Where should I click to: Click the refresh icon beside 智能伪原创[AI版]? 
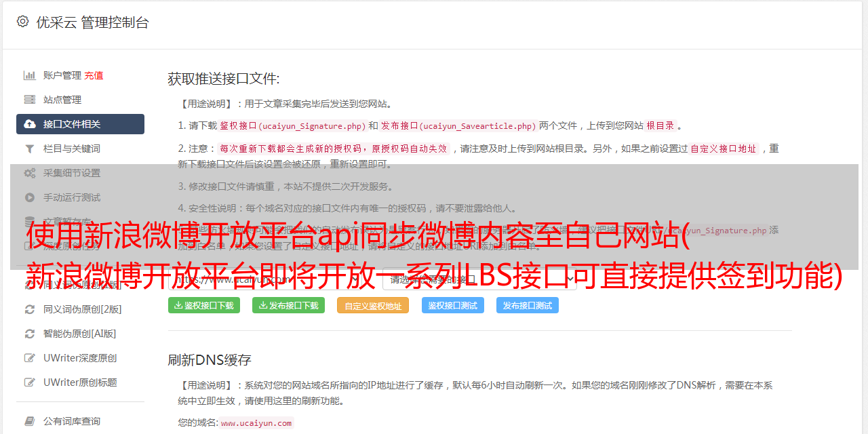30,334
